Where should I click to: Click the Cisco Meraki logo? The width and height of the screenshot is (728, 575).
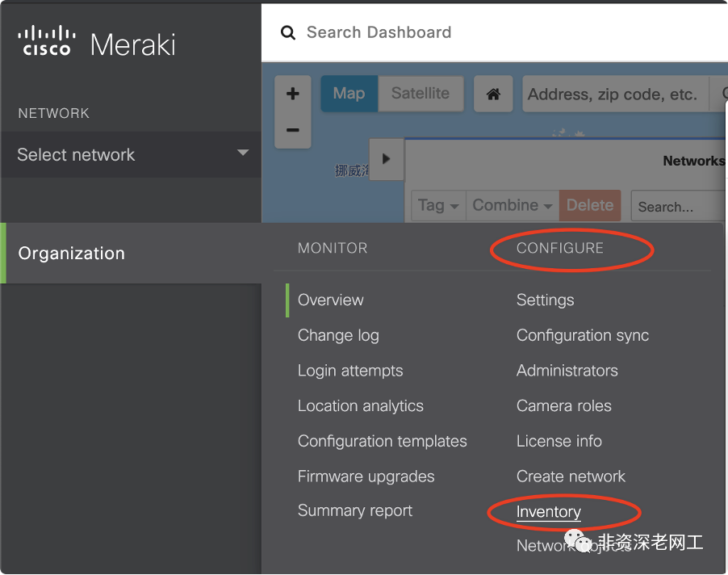pos(97,43)
